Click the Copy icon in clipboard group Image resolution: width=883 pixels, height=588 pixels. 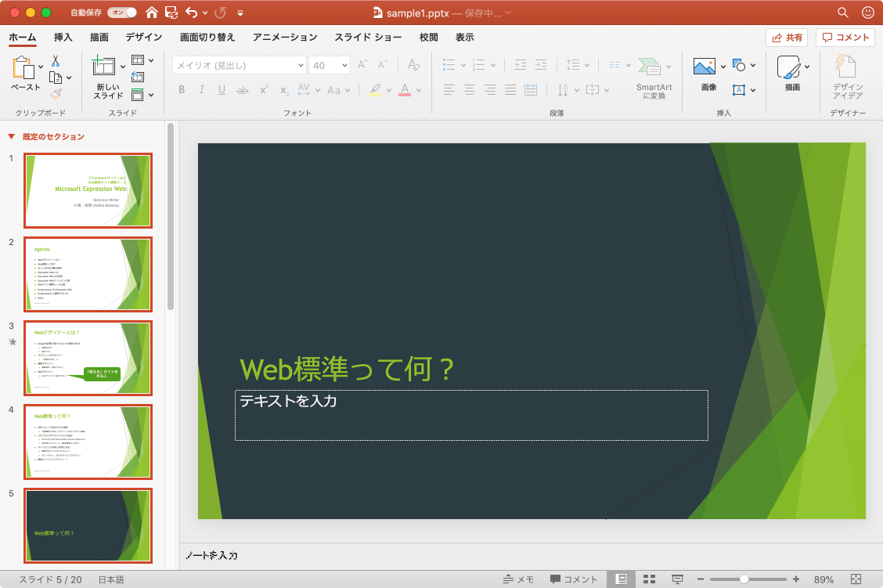point(55,78)
